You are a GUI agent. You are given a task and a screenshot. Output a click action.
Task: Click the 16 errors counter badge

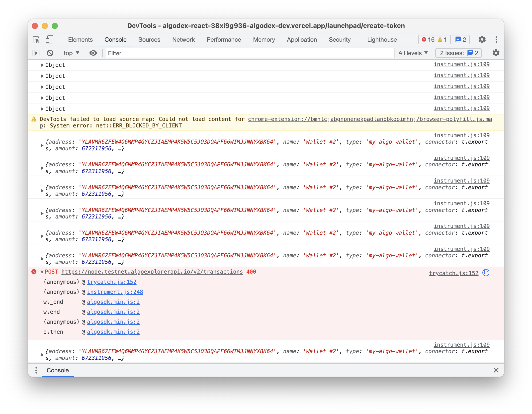click(x=428, y=40)
